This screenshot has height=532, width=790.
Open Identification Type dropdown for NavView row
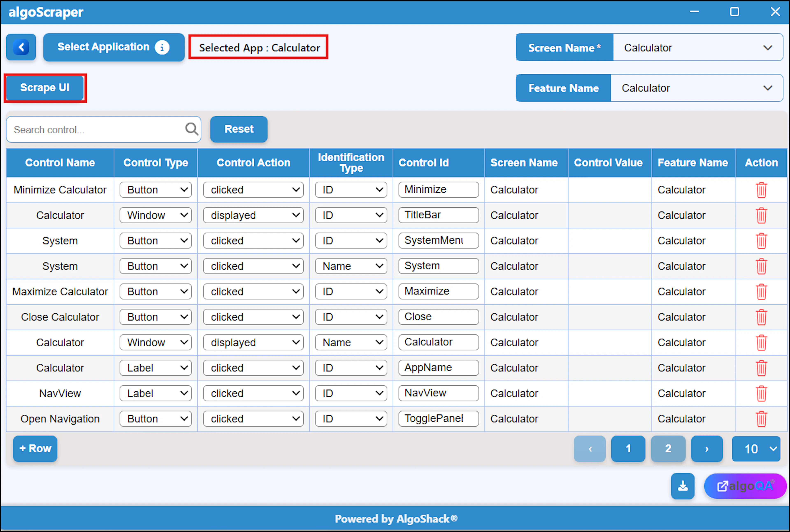pyautogui.click(x=351, y=394)
